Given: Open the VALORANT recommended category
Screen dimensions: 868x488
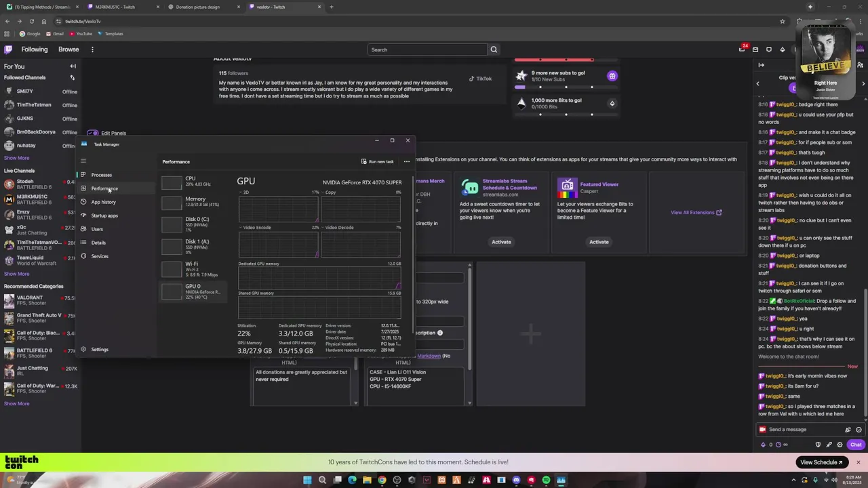Looking at the screenshot, I should pyautogui.click(x=41, y=300).
